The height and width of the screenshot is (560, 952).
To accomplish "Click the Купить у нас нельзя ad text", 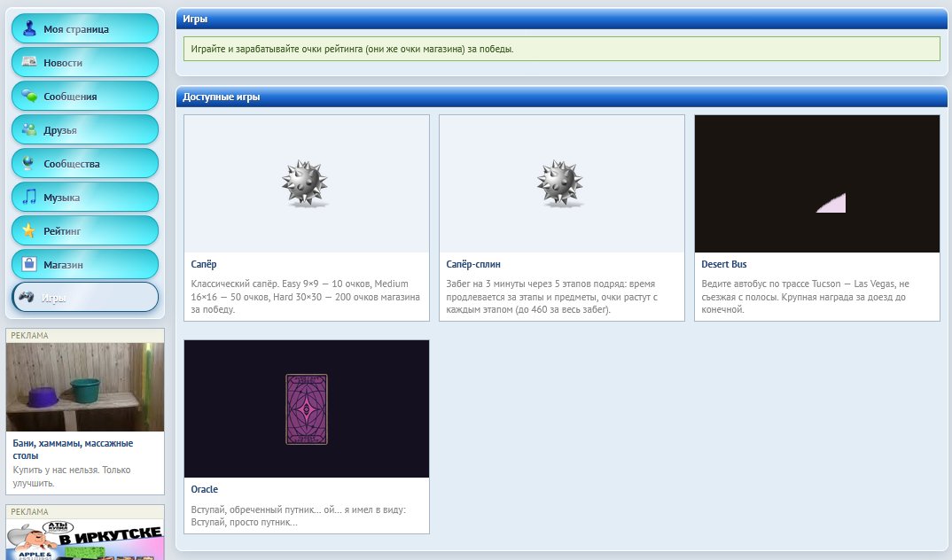I will pos(72,477).
